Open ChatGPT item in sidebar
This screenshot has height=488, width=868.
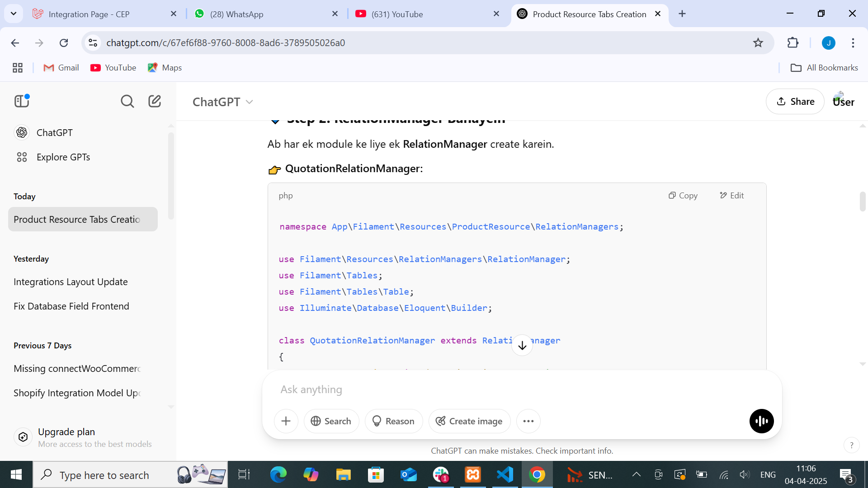point(83,132)
